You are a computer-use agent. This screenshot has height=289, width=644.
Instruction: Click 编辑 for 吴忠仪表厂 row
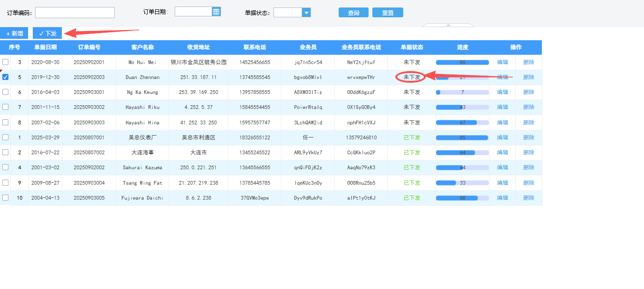[502, 137]
